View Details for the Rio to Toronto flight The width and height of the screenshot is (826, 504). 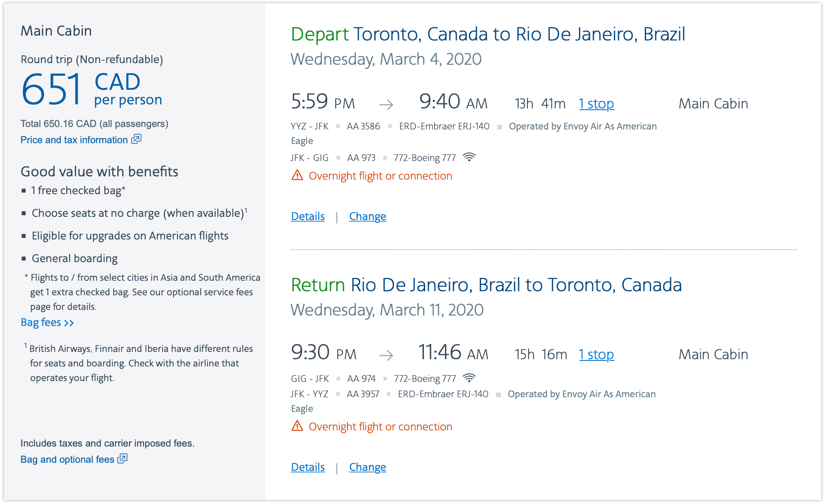point(308,467)
